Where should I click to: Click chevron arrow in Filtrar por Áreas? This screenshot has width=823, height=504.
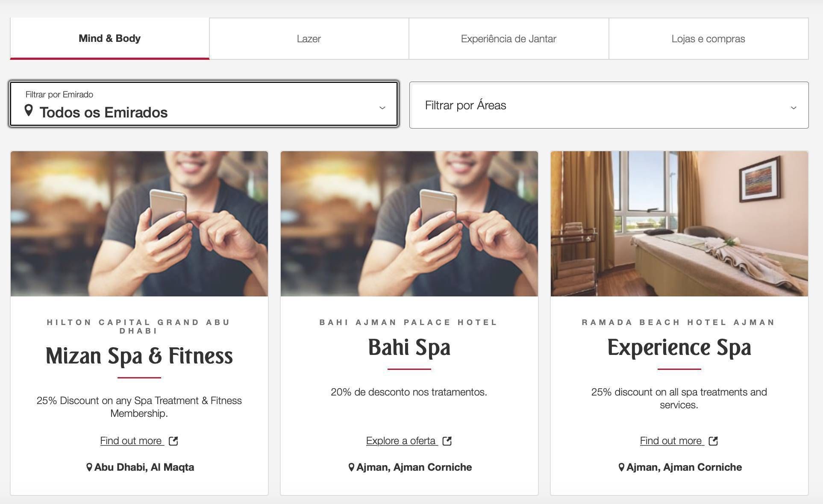[794, 108]
